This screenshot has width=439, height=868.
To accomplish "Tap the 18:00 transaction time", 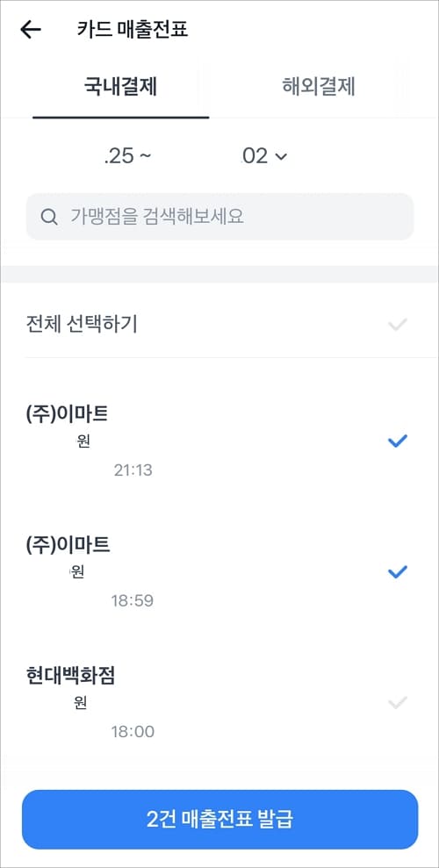I will pos(133,731).
